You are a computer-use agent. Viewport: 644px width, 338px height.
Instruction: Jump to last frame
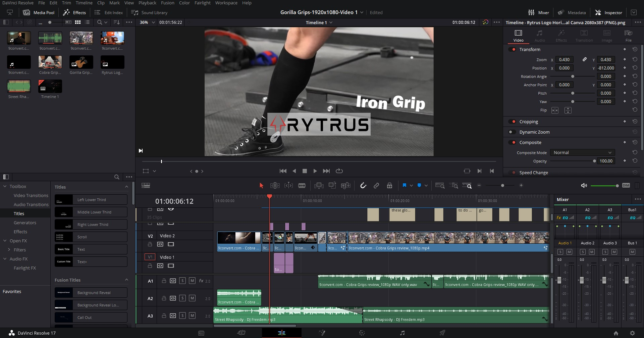(326, 171)
